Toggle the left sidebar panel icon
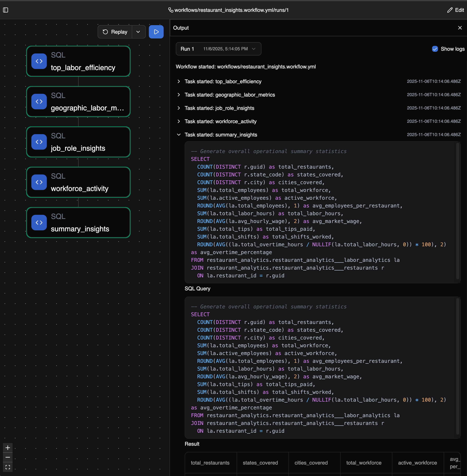This screenshot has width=467, height=476. 6,10
